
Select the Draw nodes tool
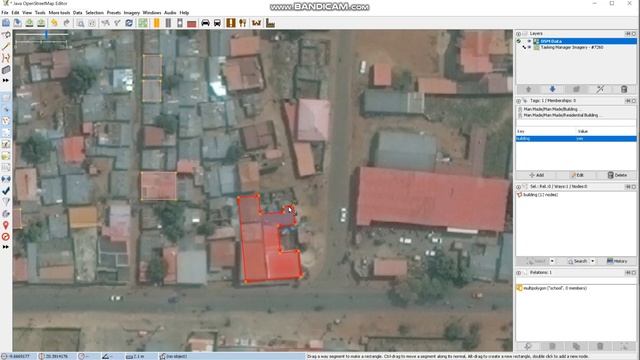pos(6,47)
